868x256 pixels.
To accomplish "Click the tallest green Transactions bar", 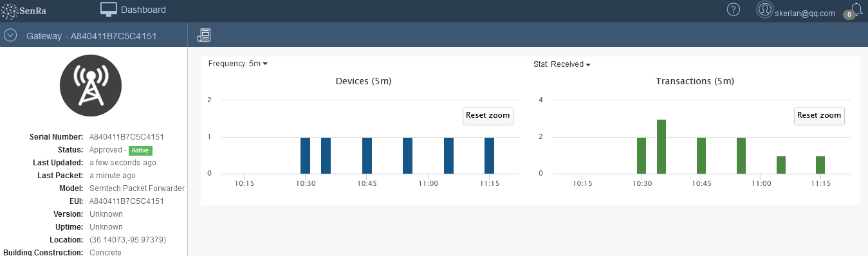I will click(661, 147).
